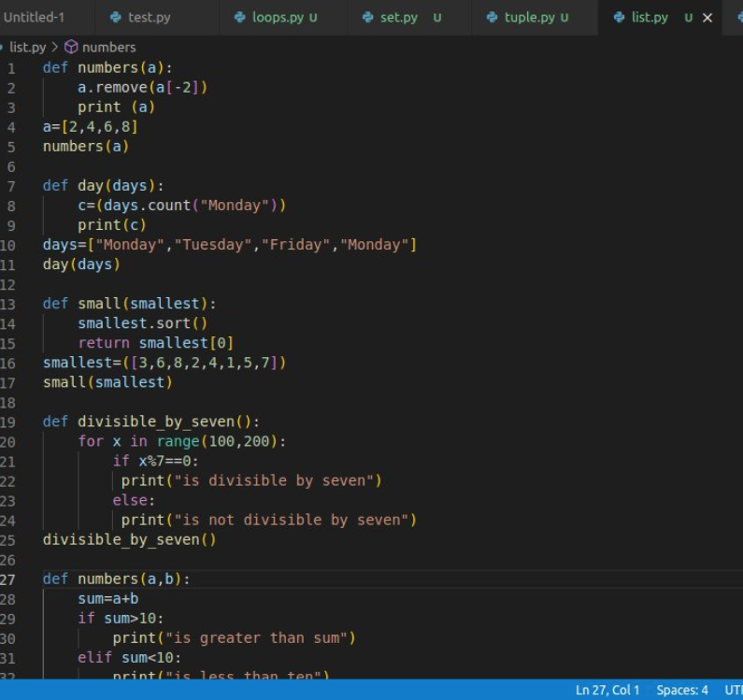Click line number 27 in the gutter
The height and width of the screenshot is (700, 743).
coord(7,579)
